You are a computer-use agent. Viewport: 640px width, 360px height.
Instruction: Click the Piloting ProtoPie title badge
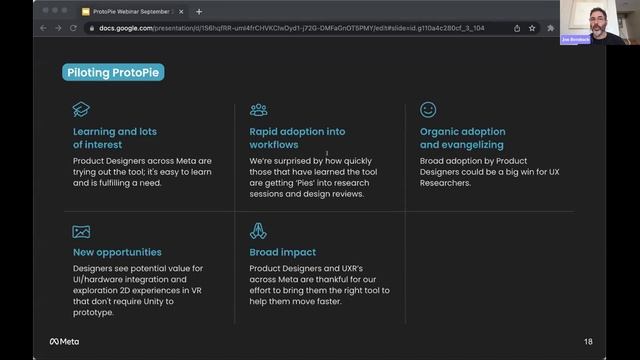coord(113,72)
